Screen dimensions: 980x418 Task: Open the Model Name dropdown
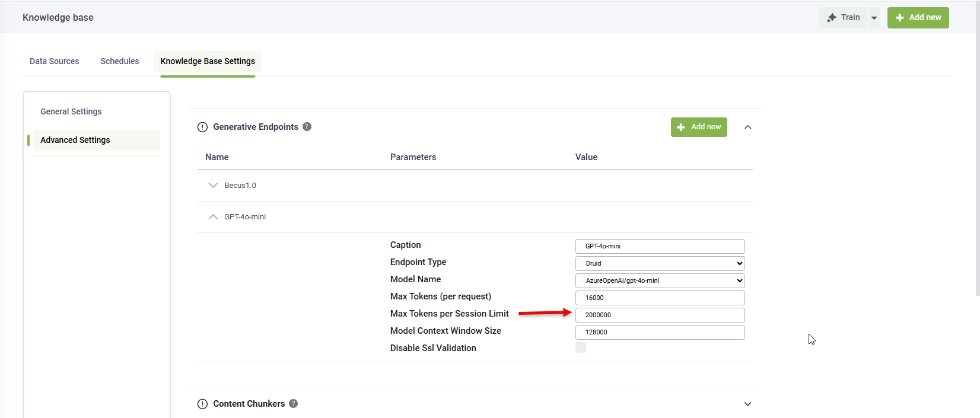pos(660,280)
